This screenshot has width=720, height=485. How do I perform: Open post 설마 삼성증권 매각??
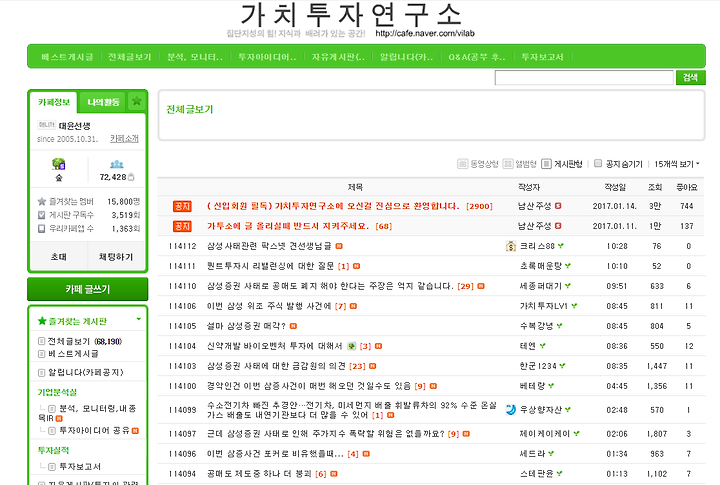tap(246, 326)
